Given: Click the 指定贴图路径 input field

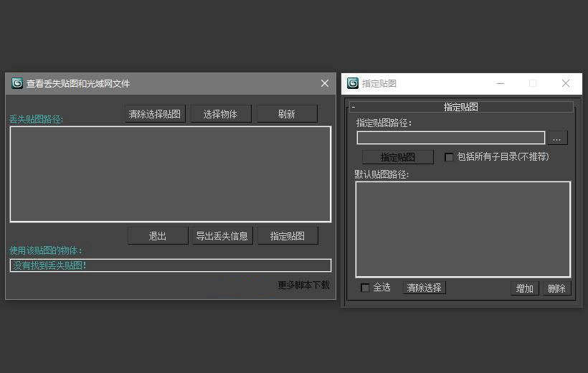Looking at the screenshot, I should click(451, 138).
